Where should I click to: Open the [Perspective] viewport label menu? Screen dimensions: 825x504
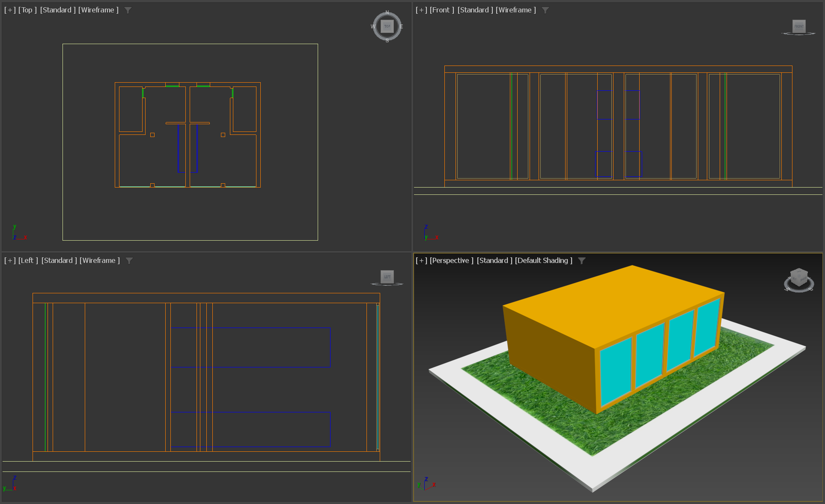(451, 260)
